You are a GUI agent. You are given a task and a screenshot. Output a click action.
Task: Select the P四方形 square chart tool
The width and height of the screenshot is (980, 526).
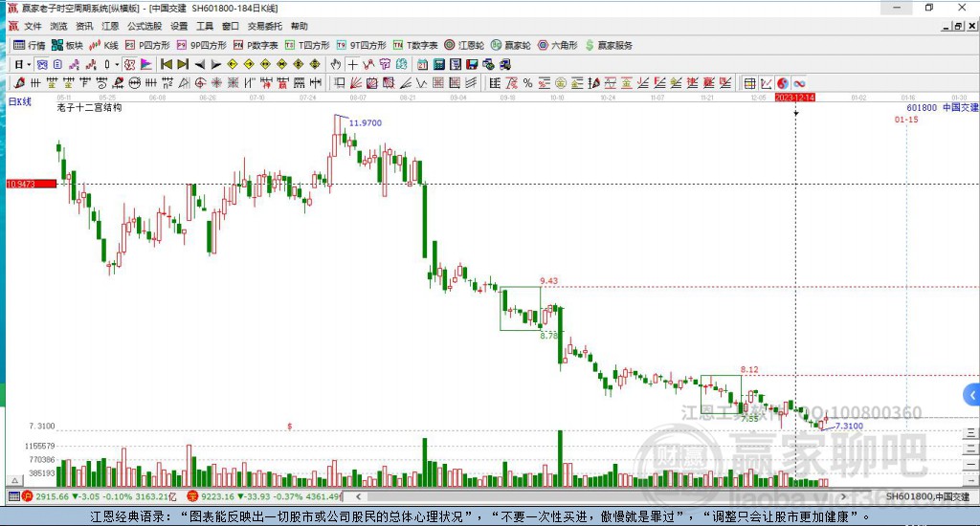pos(148,45)
